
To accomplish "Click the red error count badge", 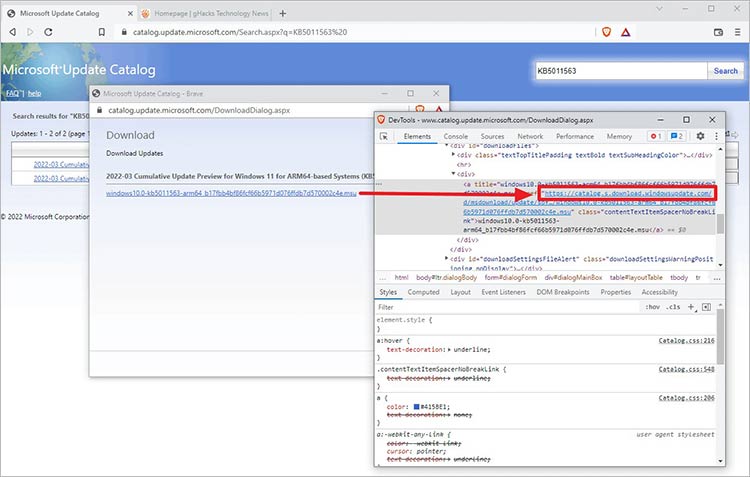I will [x=656, y=136].
